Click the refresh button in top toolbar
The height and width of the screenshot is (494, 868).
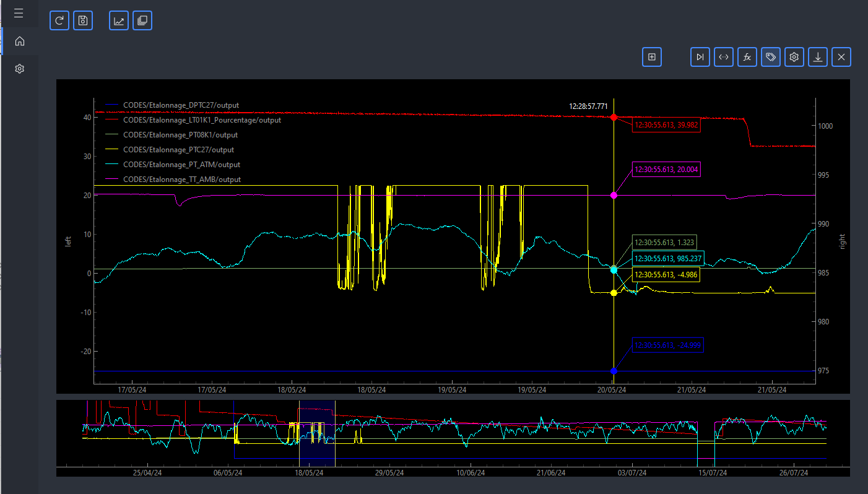tap(59, 20)
